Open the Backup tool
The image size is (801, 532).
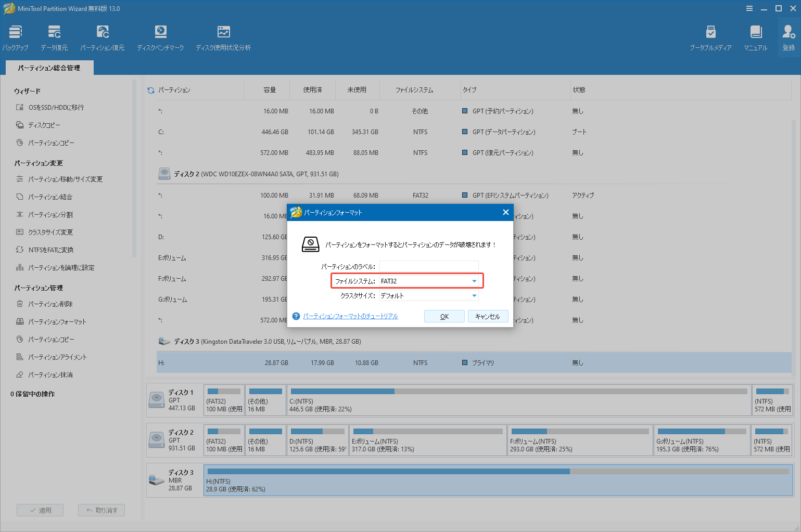[x=15, y=36]
